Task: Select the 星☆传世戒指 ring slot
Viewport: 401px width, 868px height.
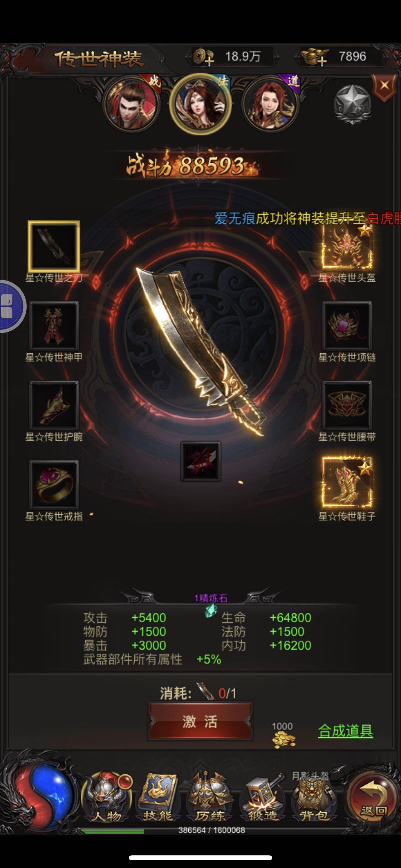Action: 54,485
